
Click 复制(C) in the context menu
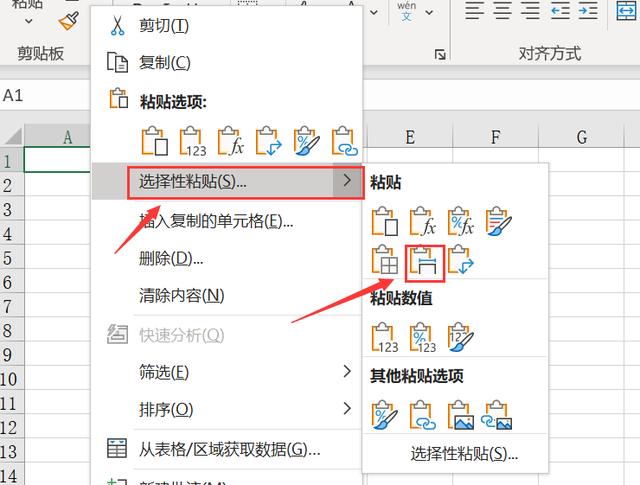coord(165,63)
